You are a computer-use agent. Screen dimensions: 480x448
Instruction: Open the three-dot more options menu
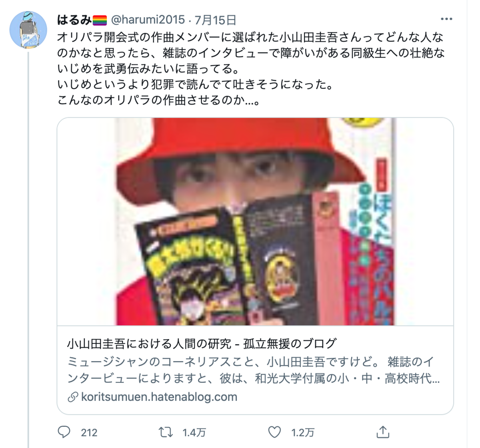[x=446, y=19]
